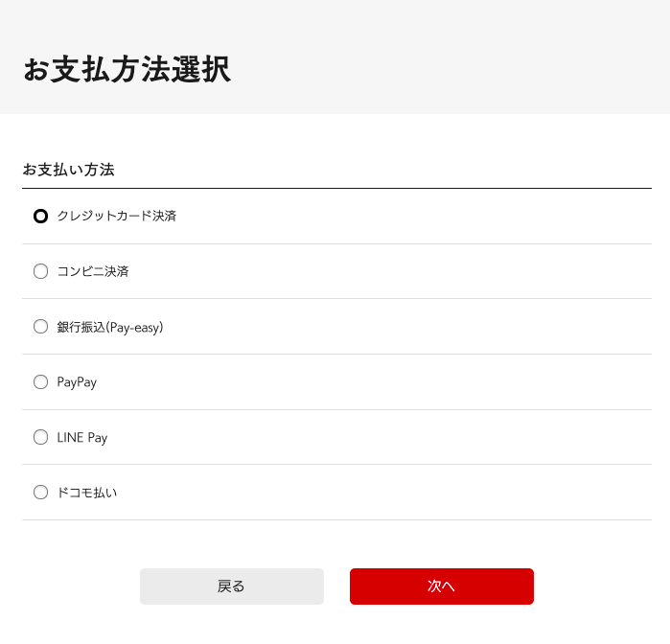Click the gray header banner beside the title
Image resolution: width=670 pixels, height=644 pixels.
[449, 57]
